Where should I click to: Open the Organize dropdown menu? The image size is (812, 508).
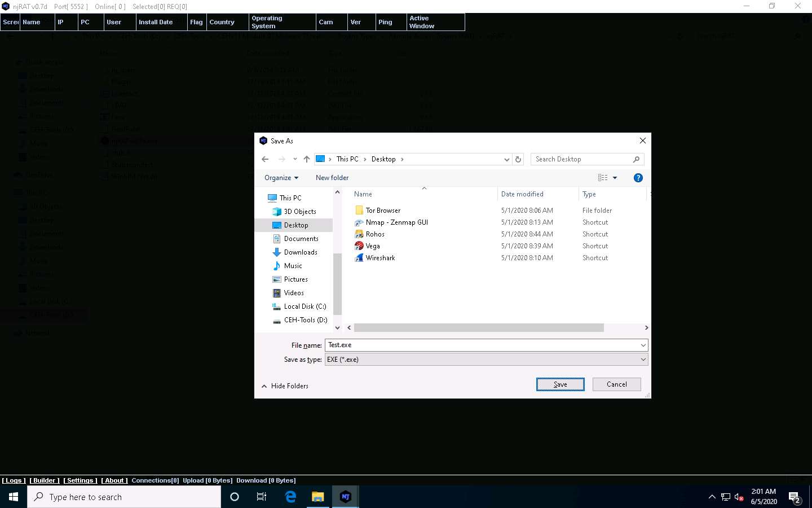(x=281, y=178)
